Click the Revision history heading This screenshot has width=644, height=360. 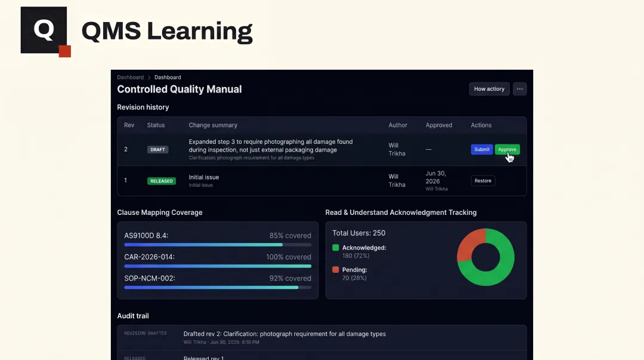(143, 107)
